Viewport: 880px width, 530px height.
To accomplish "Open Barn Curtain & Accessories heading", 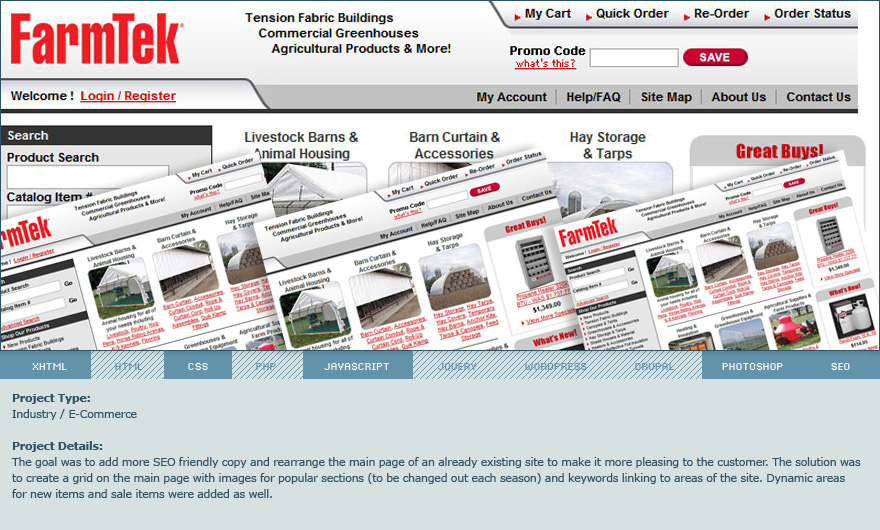I will [454, 145].
